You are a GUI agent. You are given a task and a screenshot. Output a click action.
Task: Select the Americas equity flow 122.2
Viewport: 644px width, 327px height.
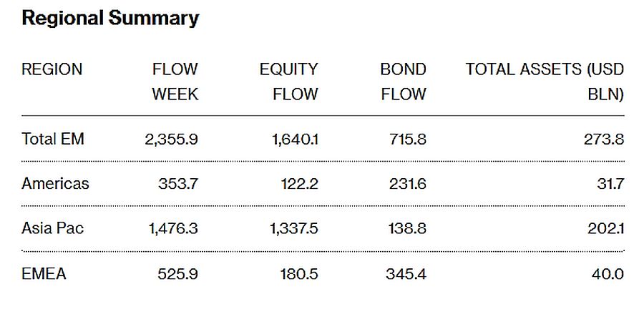coord(300,184)
